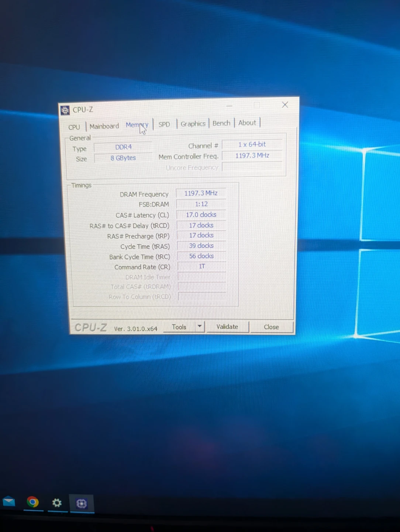Click the Ver. 3.01.0.x64 version text

click(x=136, y=328)
